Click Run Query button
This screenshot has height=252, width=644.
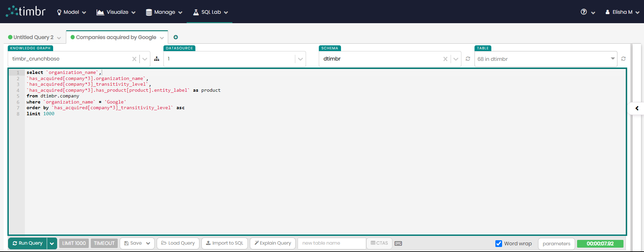pyautogui.click(x=28, y=243)
